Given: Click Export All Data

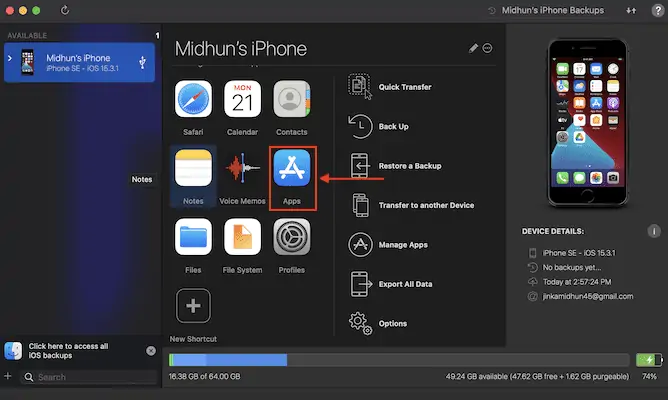Looking at the screenshot, I should click(405, 284).
